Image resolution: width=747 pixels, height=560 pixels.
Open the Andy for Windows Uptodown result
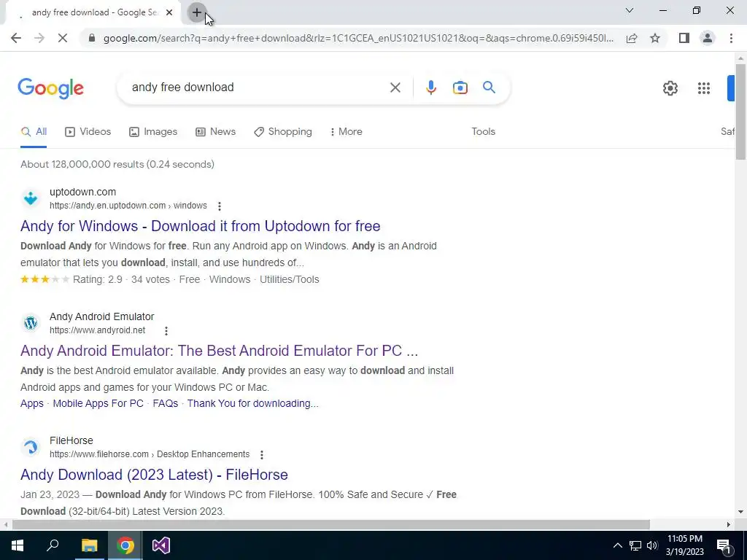[x=200, y=226]
